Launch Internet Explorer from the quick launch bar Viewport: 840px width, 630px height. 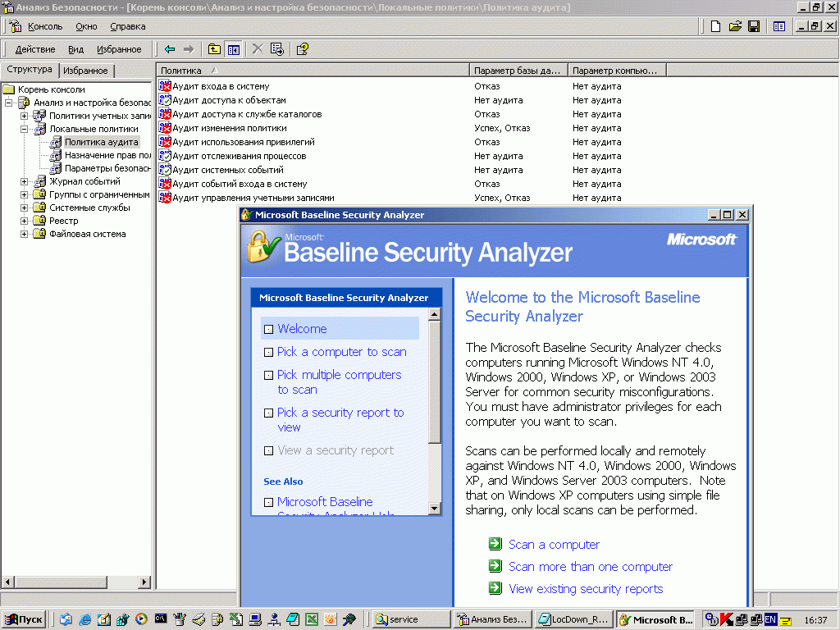tap(84, 619)
